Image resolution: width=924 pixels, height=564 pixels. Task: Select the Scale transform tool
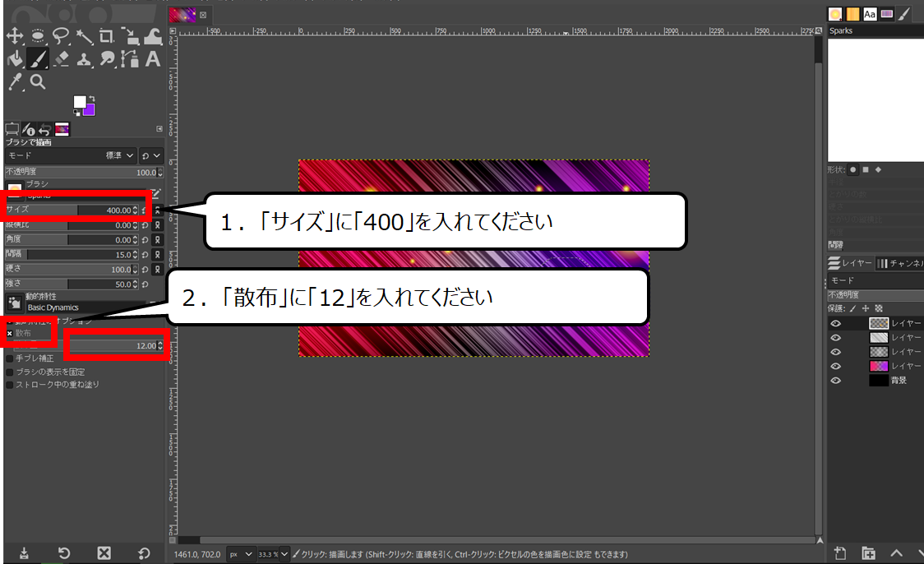130,36
